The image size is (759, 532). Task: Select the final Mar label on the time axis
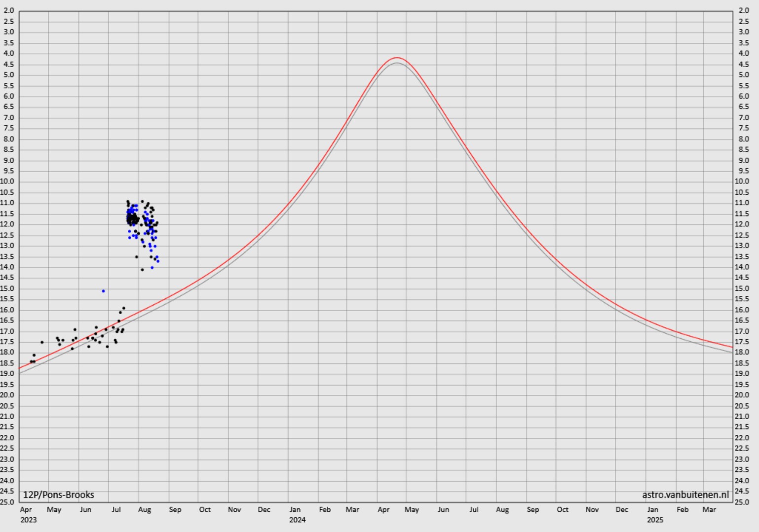click(709, 509)
